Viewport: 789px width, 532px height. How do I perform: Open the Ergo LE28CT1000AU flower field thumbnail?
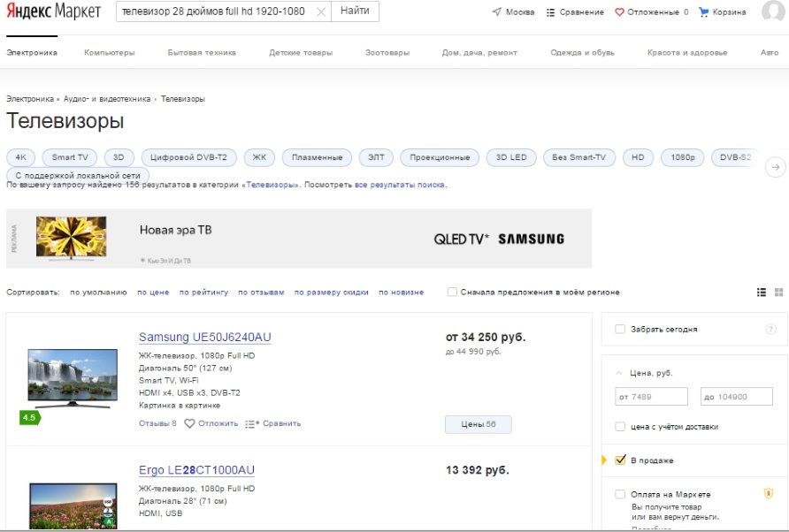[73, 505]
